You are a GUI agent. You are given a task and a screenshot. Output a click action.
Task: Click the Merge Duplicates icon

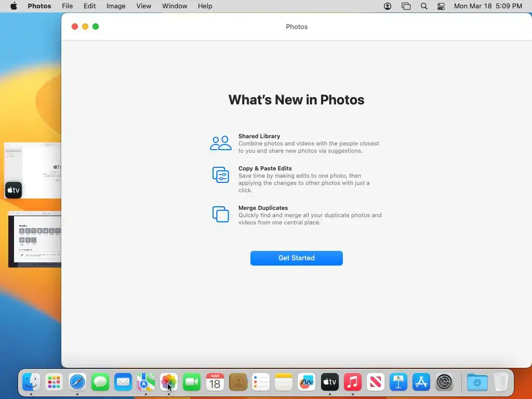pos(220,214)
